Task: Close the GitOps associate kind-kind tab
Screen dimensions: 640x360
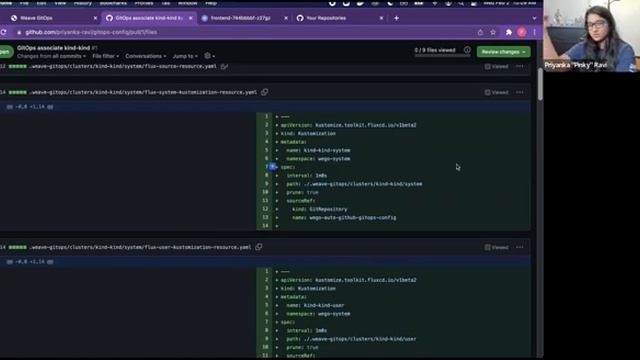Action: (x=191, y=18)
